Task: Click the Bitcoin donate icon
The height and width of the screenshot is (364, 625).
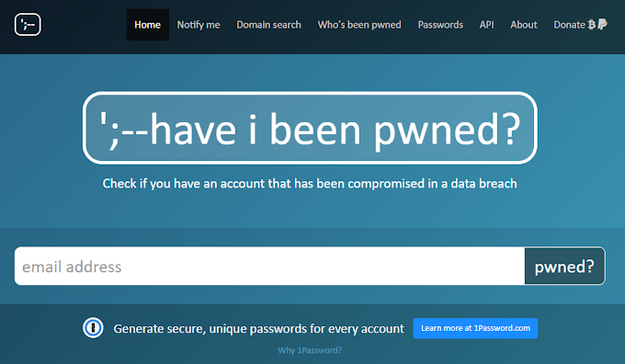Action: pos(592,25)
